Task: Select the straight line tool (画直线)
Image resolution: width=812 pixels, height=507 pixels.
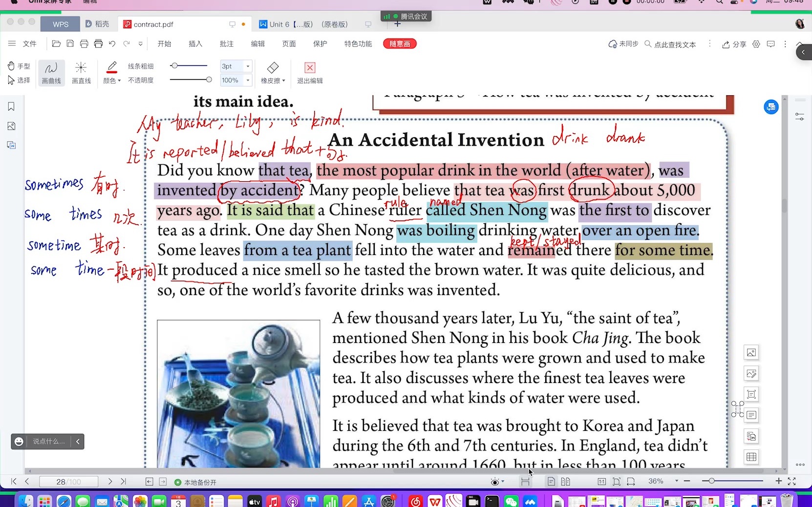Action: click(81, 72)
